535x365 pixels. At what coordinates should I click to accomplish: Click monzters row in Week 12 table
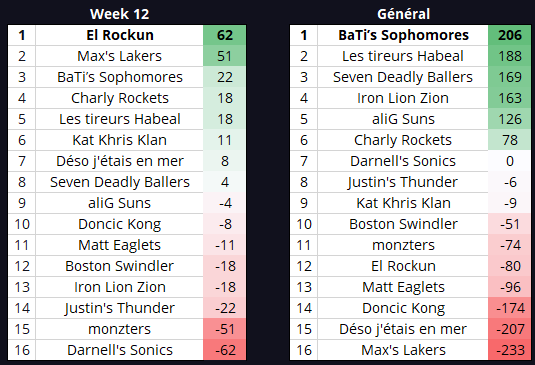click(127, 329)
